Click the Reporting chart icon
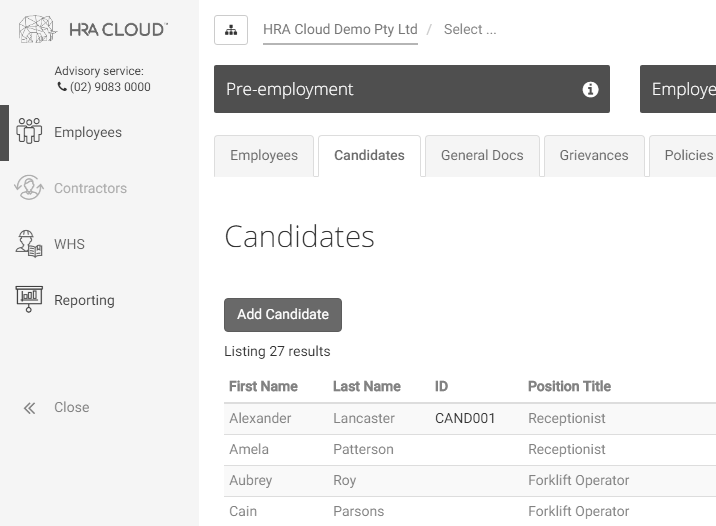Image resolution: width=716 pixels, height=526 pixels. 29,299
